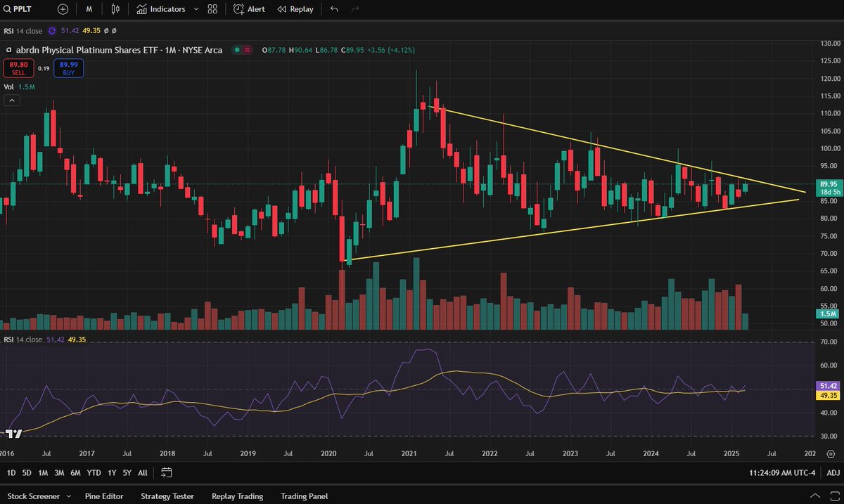This screenshot has width=844, height=504.
Task: Set the range to YTD
Action: [93, 473]
